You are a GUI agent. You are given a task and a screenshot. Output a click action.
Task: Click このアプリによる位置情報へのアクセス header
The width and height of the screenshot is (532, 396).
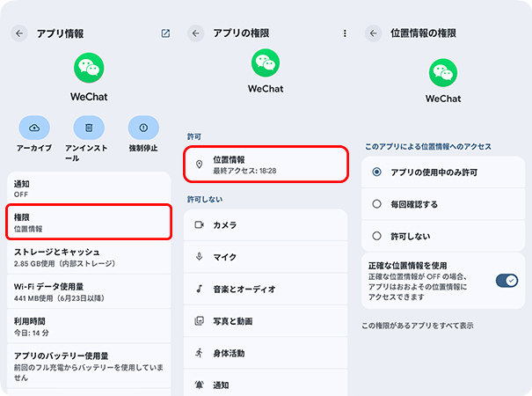pyautogui.click(x=428, y=147)
